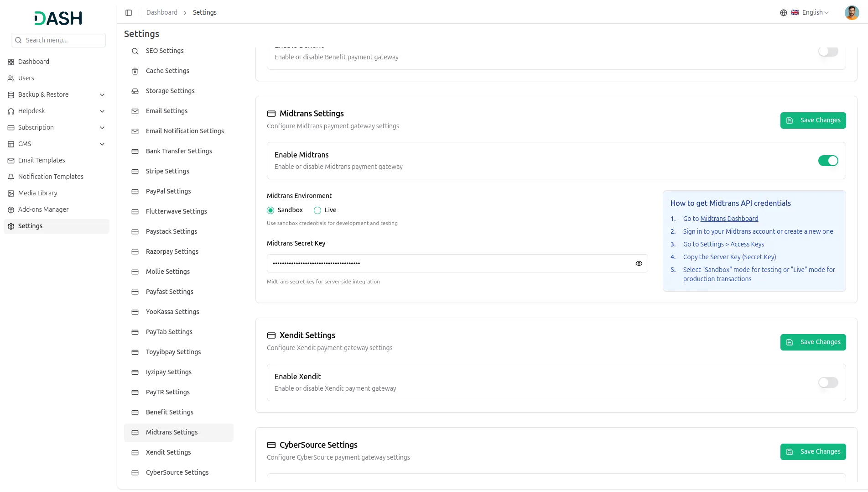Save changes for Midtrans Settings
Screen dimensions: 868x492
click(813, 120)
